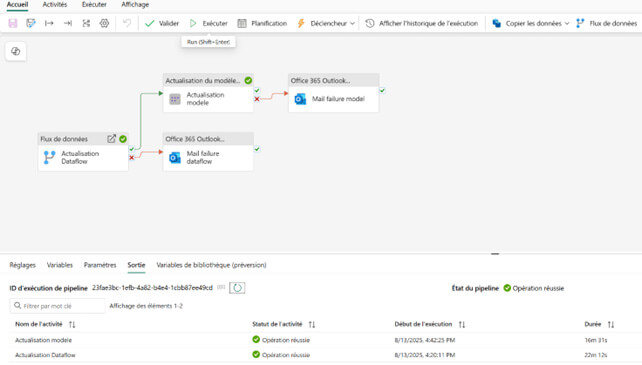This screenshot has width=642, height=365.
Task: Click the panel resize handle above Sortie
Action: (x=495, y=254)
